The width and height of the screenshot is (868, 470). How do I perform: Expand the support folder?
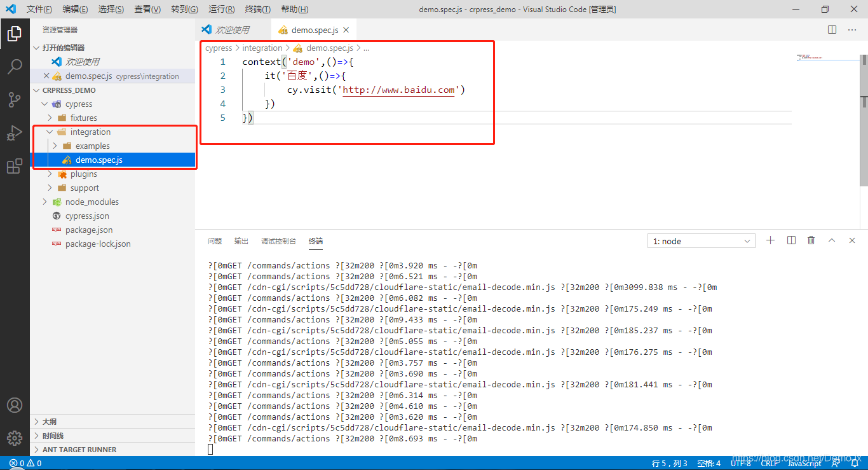point(50,188)
